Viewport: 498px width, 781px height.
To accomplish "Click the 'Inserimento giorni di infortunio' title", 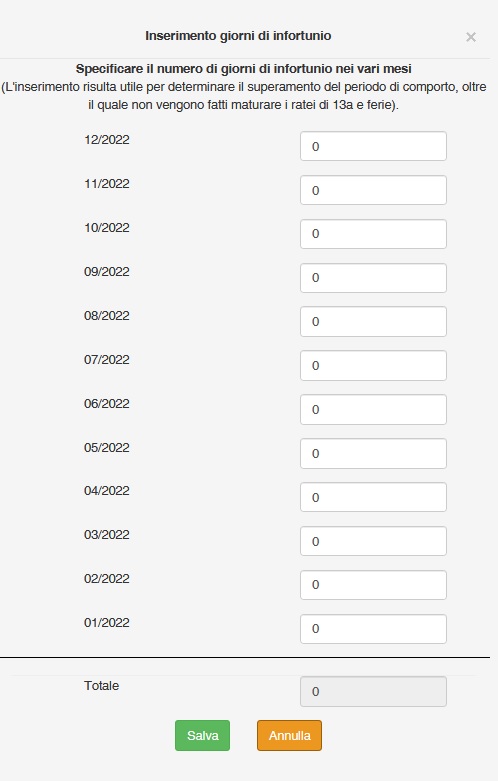I will point(238,36).
